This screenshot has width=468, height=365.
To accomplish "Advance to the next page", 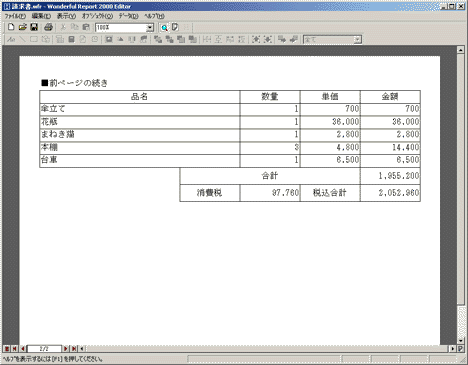I will pyautogui.click(x=66, y=349).
